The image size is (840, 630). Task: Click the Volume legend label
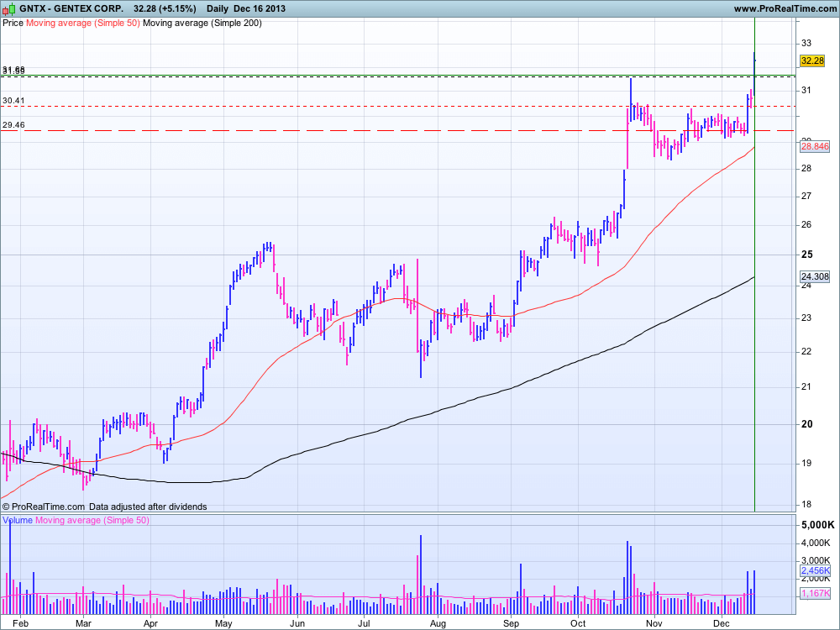[18, 520]
